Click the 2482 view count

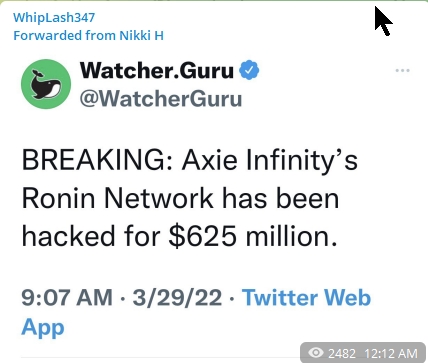342,353
